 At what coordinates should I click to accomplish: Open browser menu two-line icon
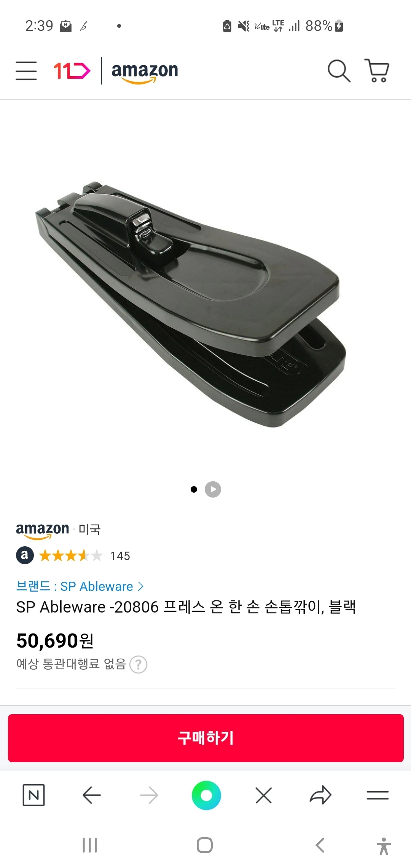[378, 795]
